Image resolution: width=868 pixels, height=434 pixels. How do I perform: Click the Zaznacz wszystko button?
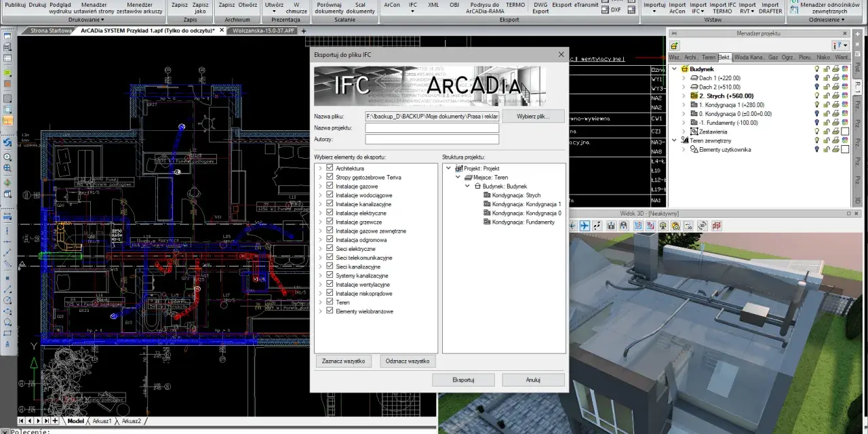point(343,361)
